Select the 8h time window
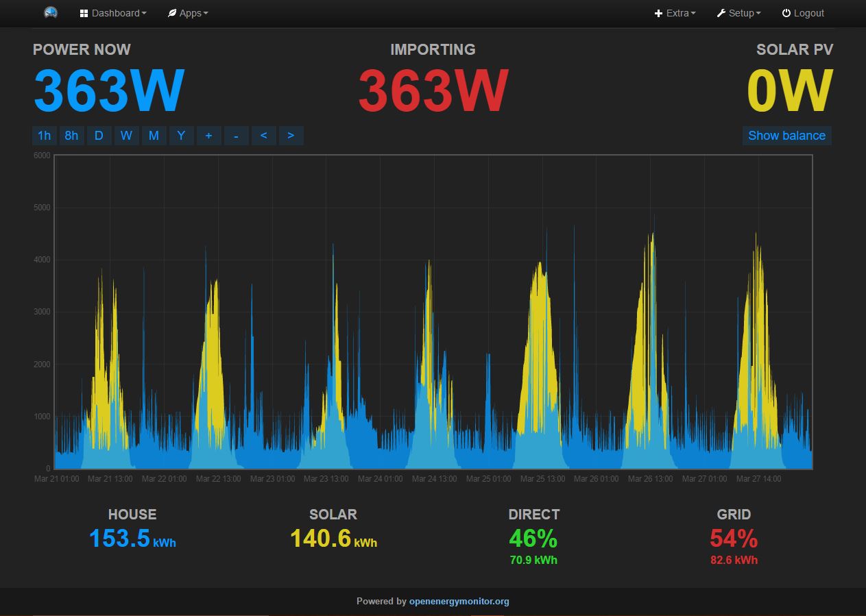The width and height of the screenshot is (866, 616). coord(71,136)
